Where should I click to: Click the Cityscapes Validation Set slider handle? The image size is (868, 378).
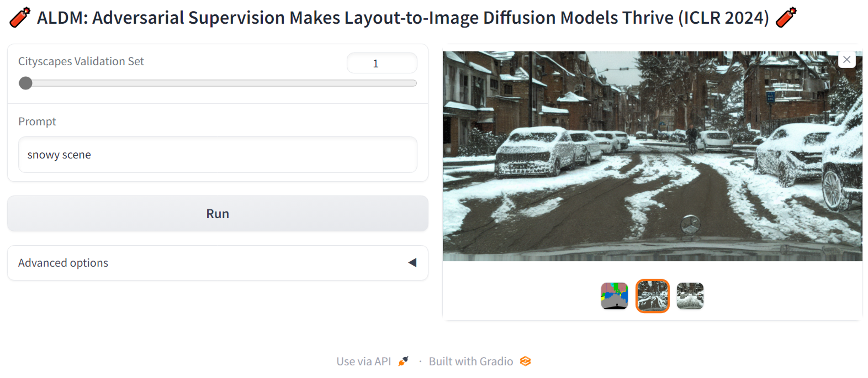click(25, 83)
